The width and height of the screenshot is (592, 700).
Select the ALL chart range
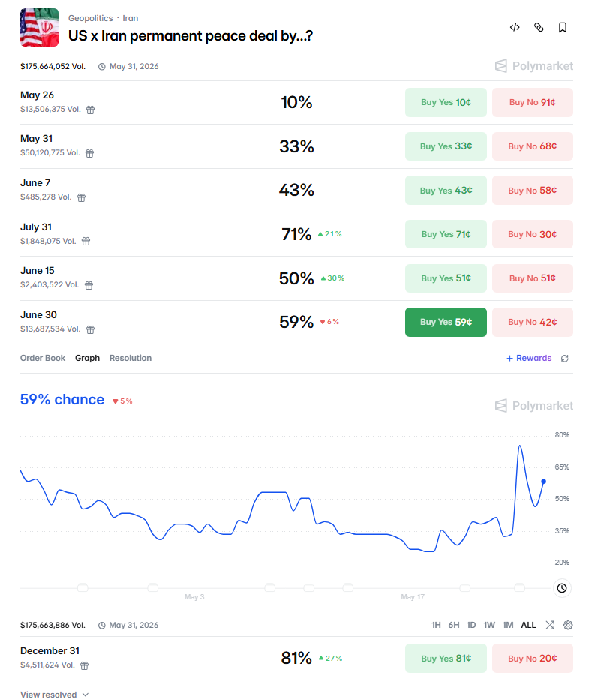click(x=528, y=625)
